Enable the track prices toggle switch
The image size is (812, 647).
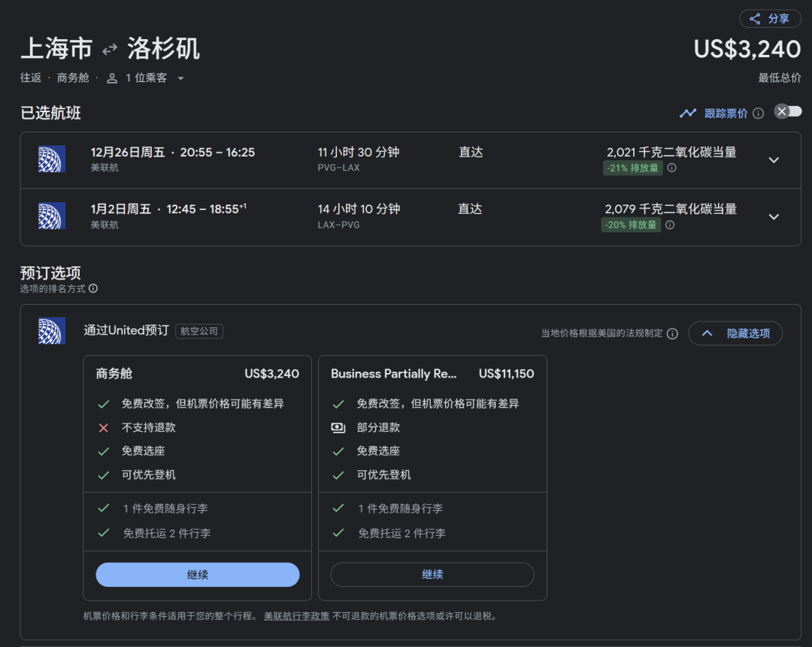[x=788, y=112]
